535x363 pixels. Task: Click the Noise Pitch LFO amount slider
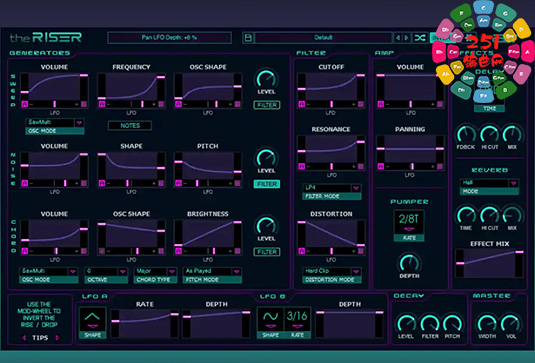[x=208, y=183]
